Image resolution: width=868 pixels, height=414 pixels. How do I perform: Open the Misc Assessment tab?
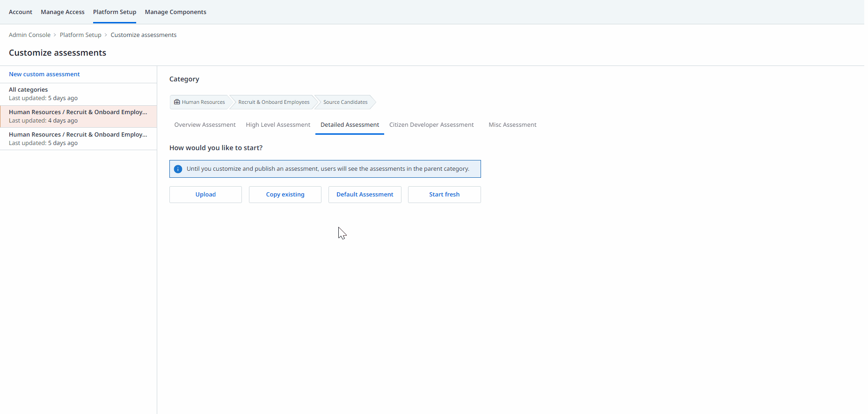click(512, 125)
